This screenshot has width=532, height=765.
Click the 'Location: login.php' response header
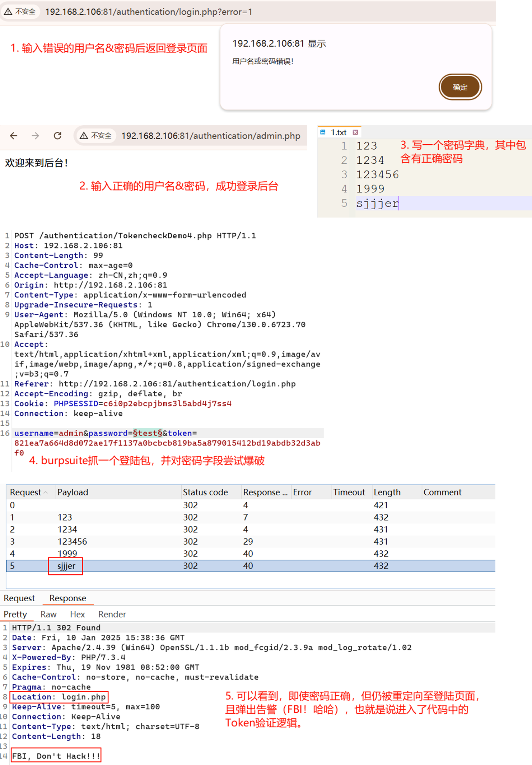[59, 697]
